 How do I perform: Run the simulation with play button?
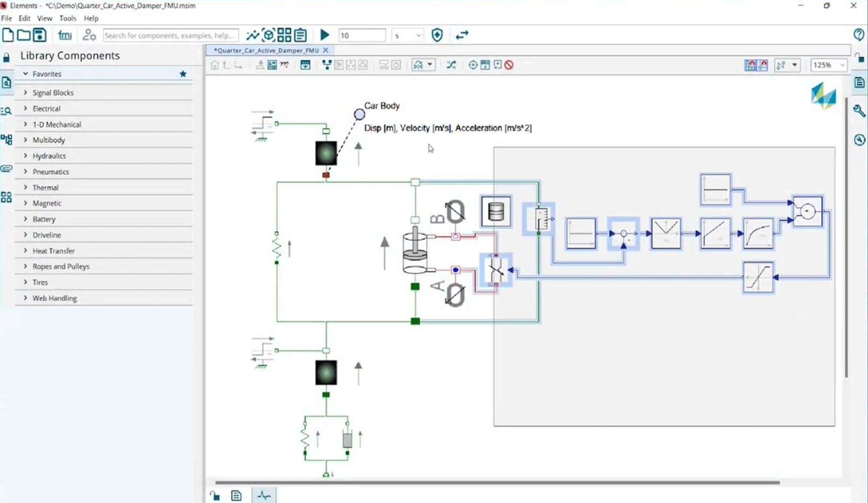(324, 36)
